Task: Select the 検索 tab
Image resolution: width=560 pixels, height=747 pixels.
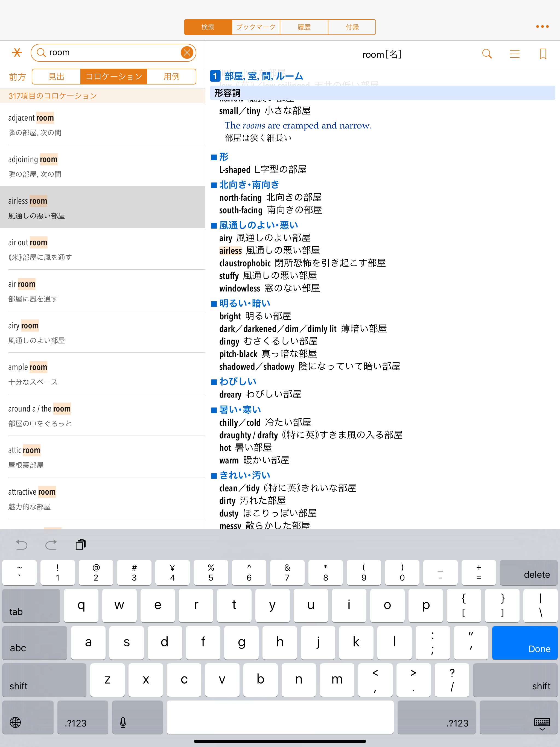Action: tap(208, 27)
